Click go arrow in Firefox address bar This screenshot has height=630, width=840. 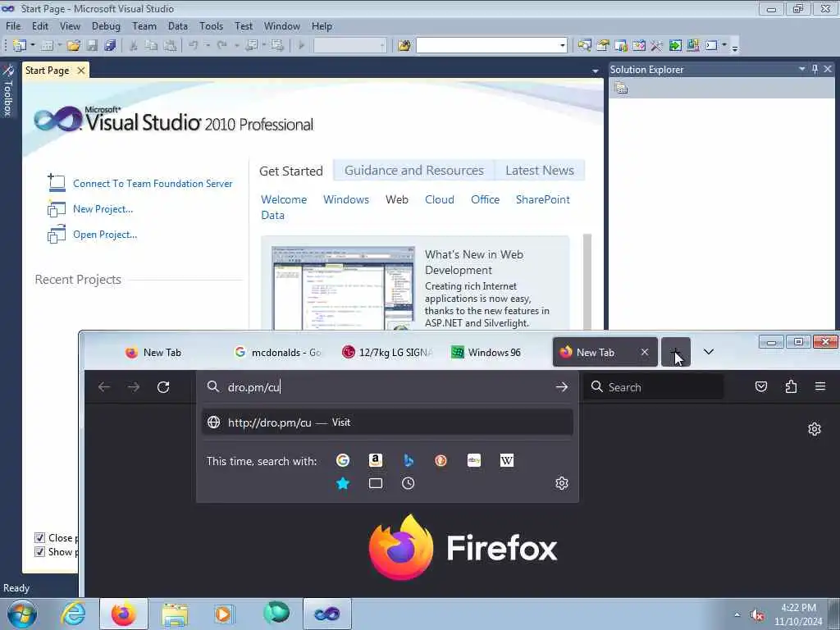tap(561, 387)
